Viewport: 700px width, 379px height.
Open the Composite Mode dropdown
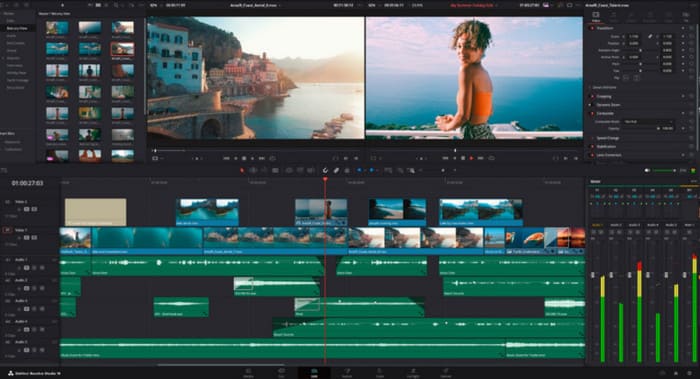tap(648, 121)
